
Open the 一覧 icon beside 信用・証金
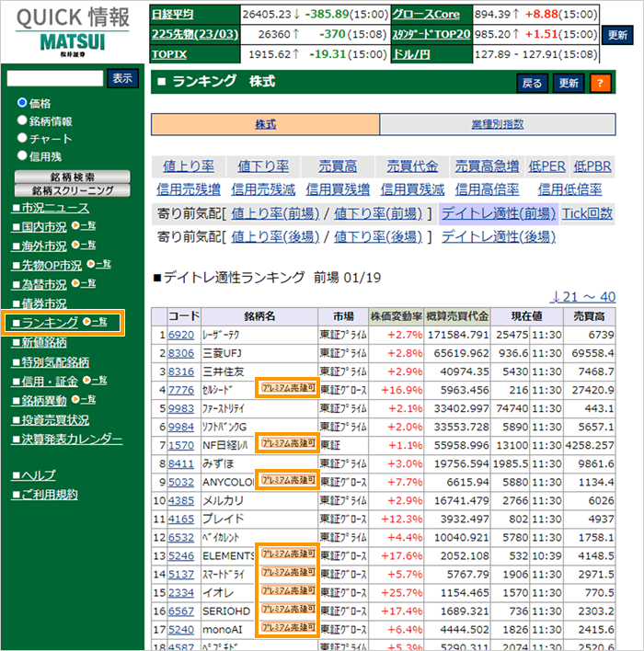coord(95,380)
